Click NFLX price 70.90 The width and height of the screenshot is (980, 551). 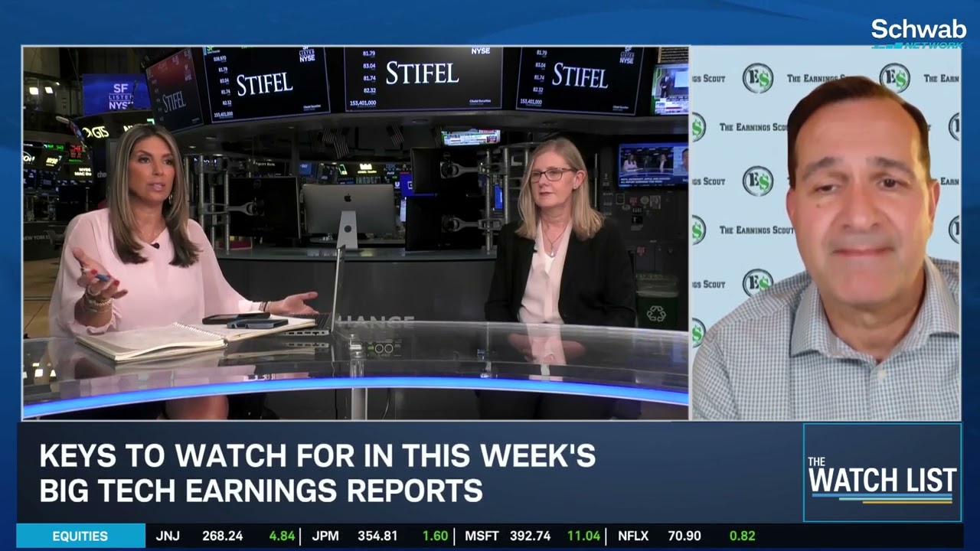684,536
